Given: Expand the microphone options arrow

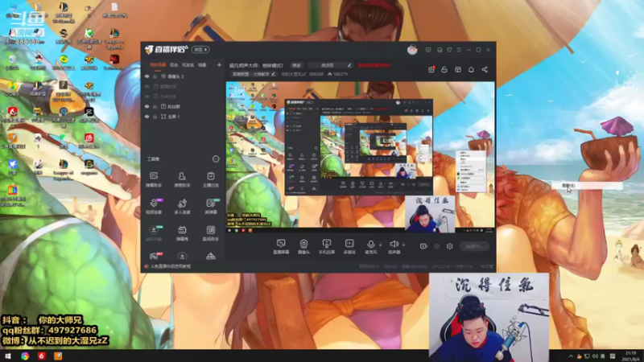Looking at the screenshot, I should tap(380, 245).
